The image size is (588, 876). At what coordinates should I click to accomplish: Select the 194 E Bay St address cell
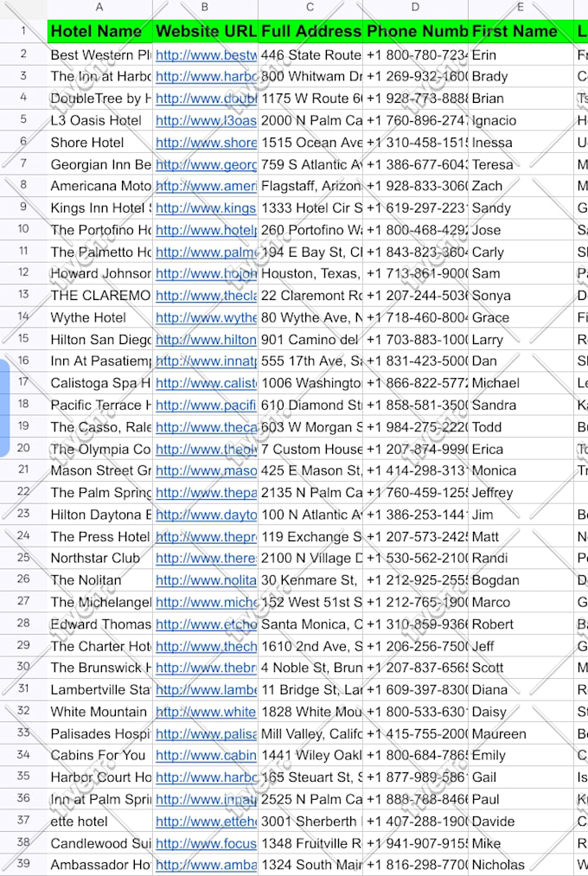pyautogui.click(x=310, y=252)
